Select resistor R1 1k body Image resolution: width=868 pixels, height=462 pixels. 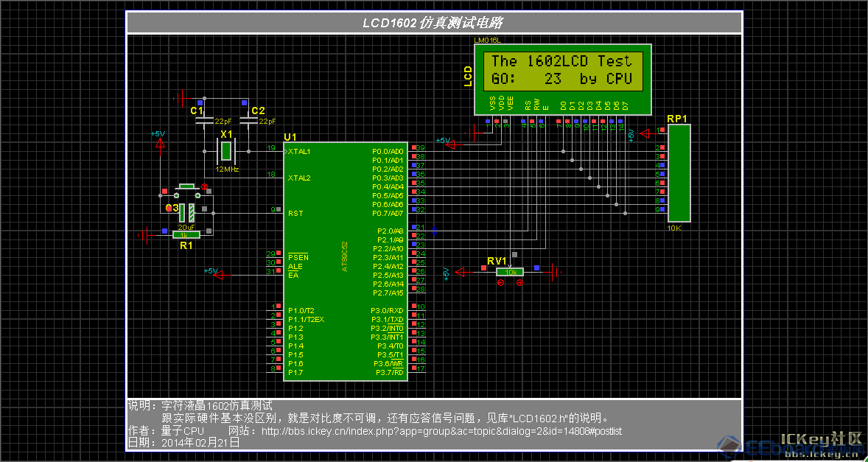(186, 235)
